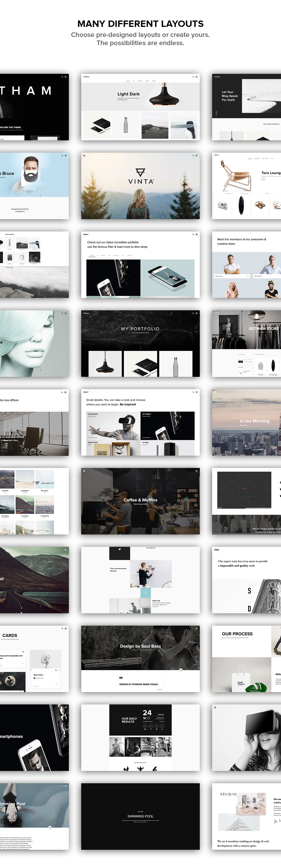This screenshot has width=281, height=868.
Task: Select the LATEST tab in Light Dark layout
Action: pyautogui.click(x=128, y=81)
